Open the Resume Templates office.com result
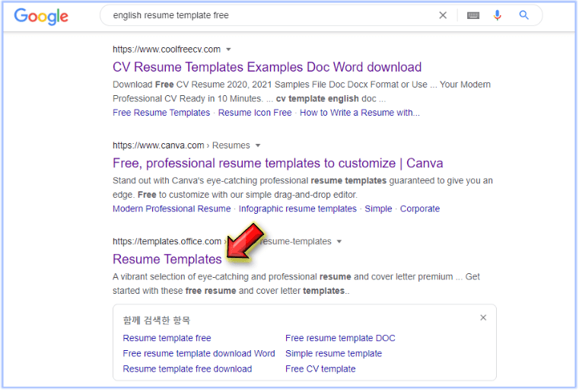579x392 pixels. (167, 260)
